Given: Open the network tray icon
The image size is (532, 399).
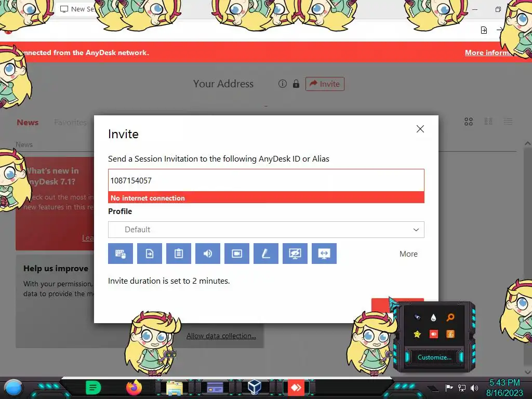Looking at the screenshot, I should pyautogui.click(x=462, y=388).
